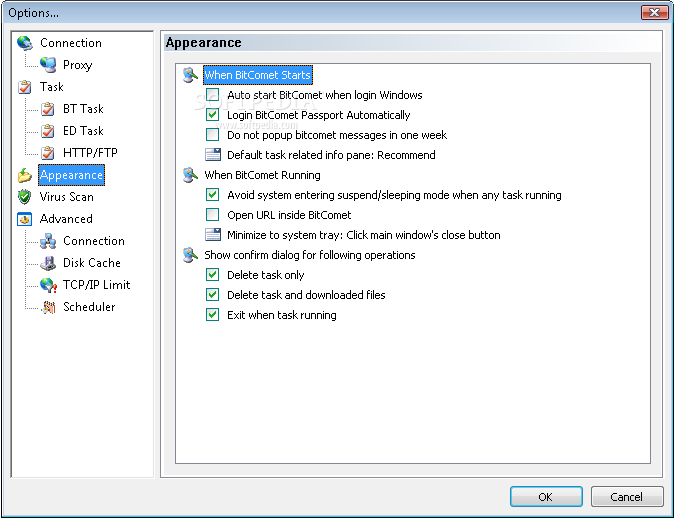This screenshot has width=674, height=519.
Task: Click the network icon under Advanced Connection
Action: pos(48,241)
